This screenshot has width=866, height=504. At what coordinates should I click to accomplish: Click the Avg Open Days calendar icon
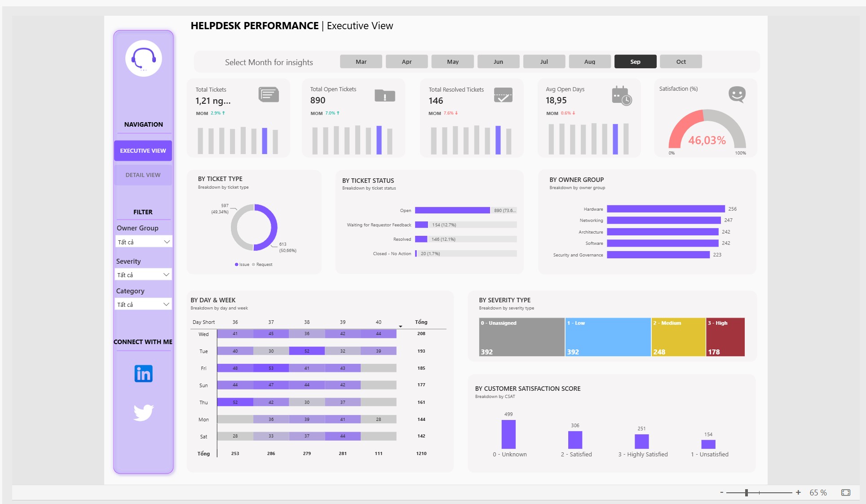[x=622, y=95]
